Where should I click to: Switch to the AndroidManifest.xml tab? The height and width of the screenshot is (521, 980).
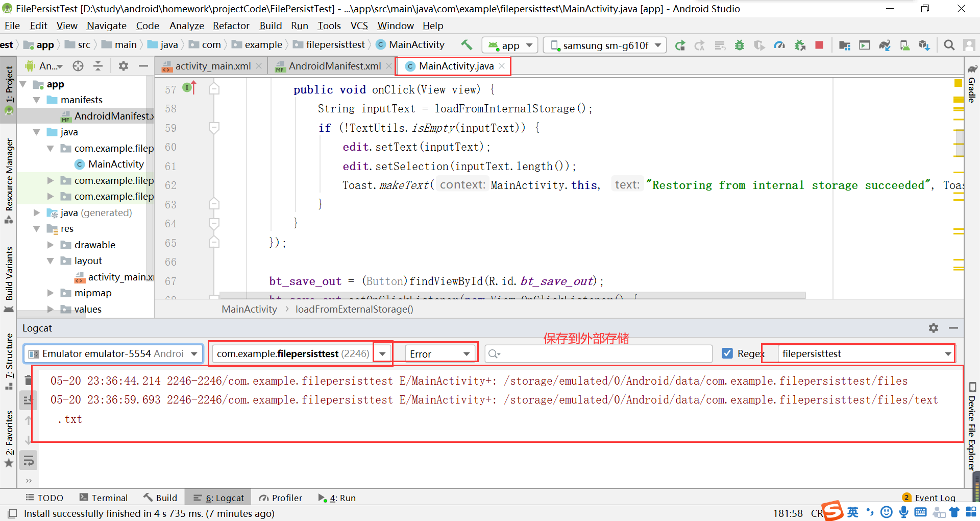pyautogui.click(x=334, y=66)
